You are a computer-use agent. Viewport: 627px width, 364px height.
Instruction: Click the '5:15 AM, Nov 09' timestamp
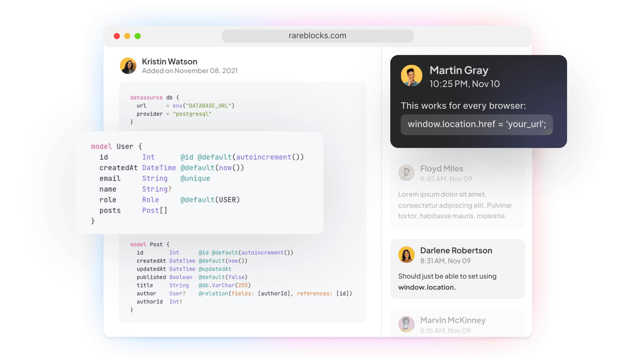pyautogui.click(x=445, y=330)
